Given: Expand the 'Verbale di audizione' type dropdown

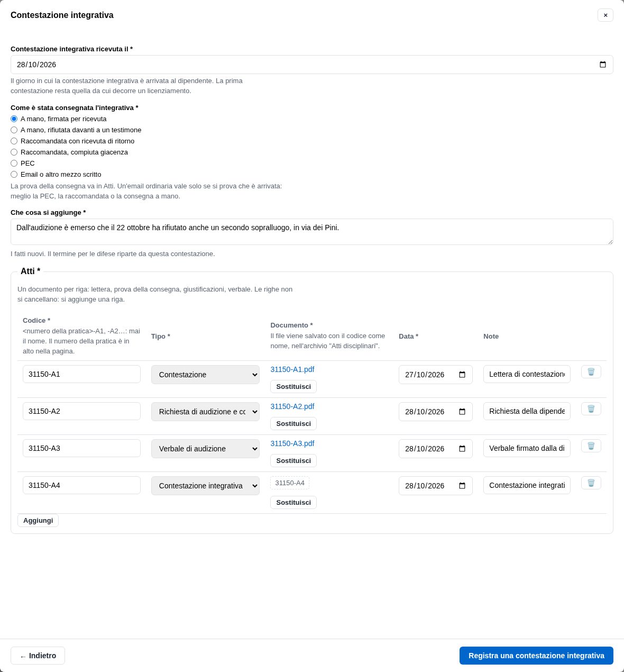Looking at the screenshot, I should point(205,449).
